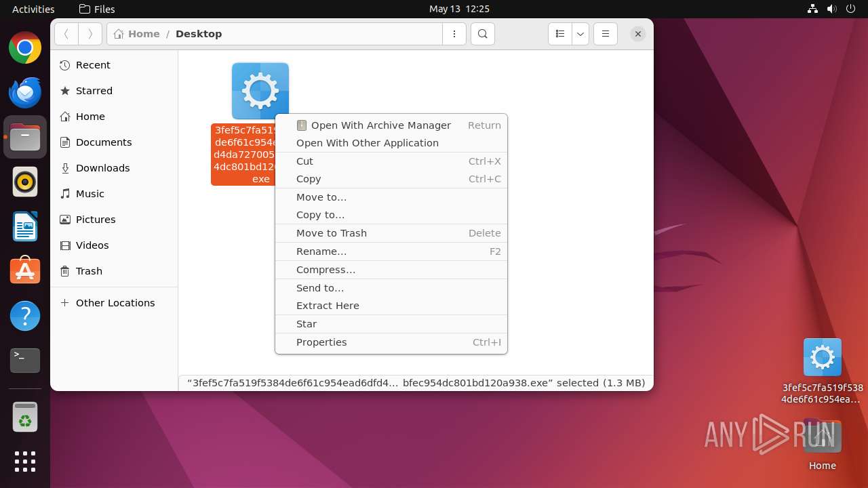This screenshot has width=868, height=488.
Task: Choose Open With Other Application
Action: (x=391, y=143)
